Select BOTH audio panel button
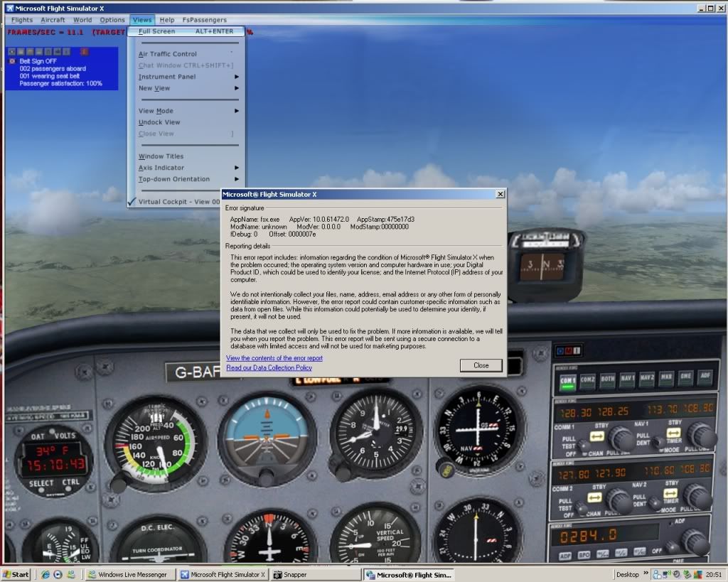The height and width of the screenshot is (582, 728). click(x=607, y=379)
